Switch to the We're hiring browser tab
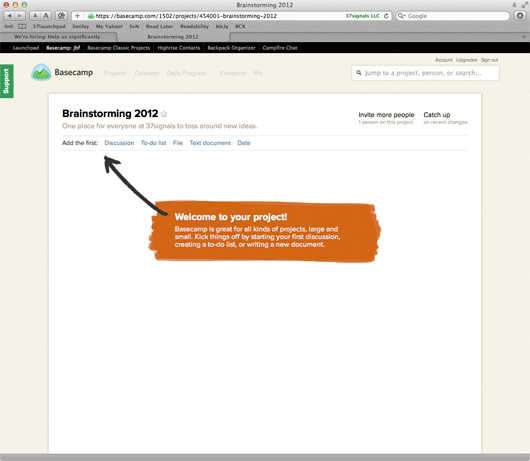The image size is (530, 461). click(59, 37)
